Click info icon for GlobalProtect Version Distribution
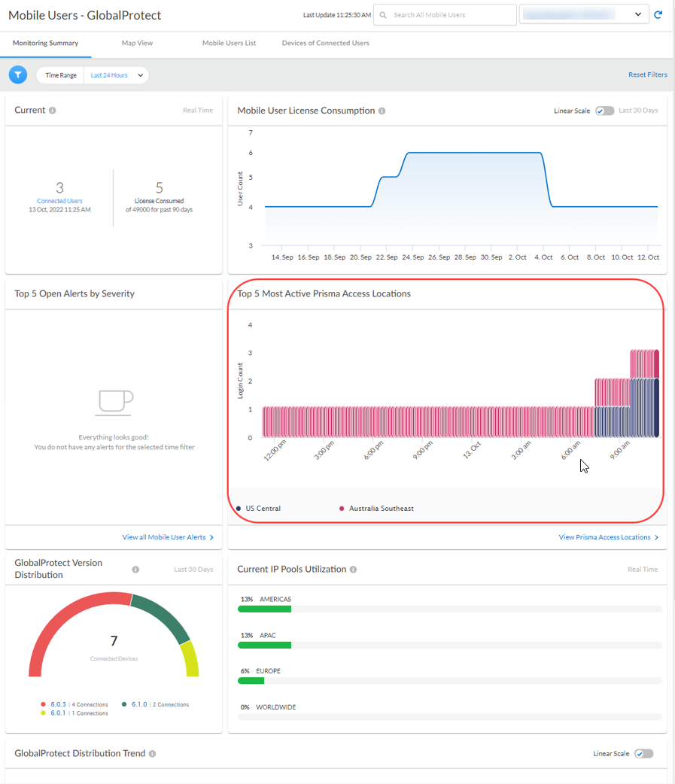 pos(135,570)
